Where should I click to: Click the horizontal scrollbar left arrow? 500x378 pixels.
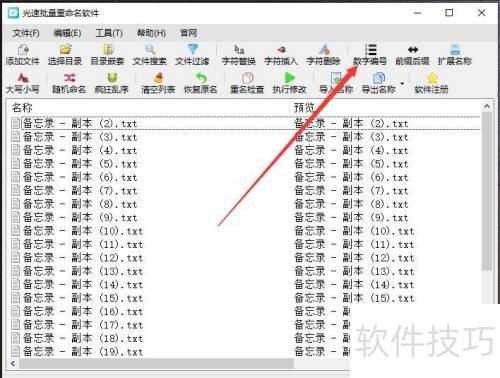(x=13, y=363)
